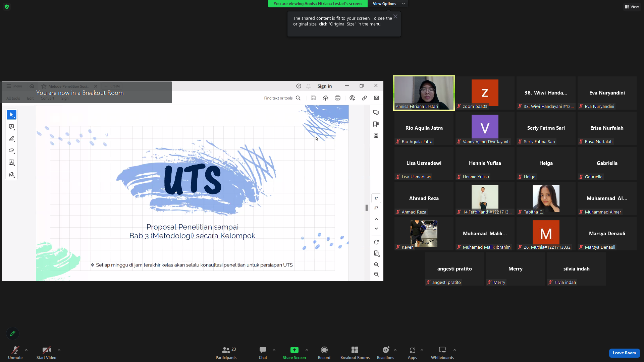Pick the freehand draw lasso tool
Screen dimensions: 644x362
point(11,150)
